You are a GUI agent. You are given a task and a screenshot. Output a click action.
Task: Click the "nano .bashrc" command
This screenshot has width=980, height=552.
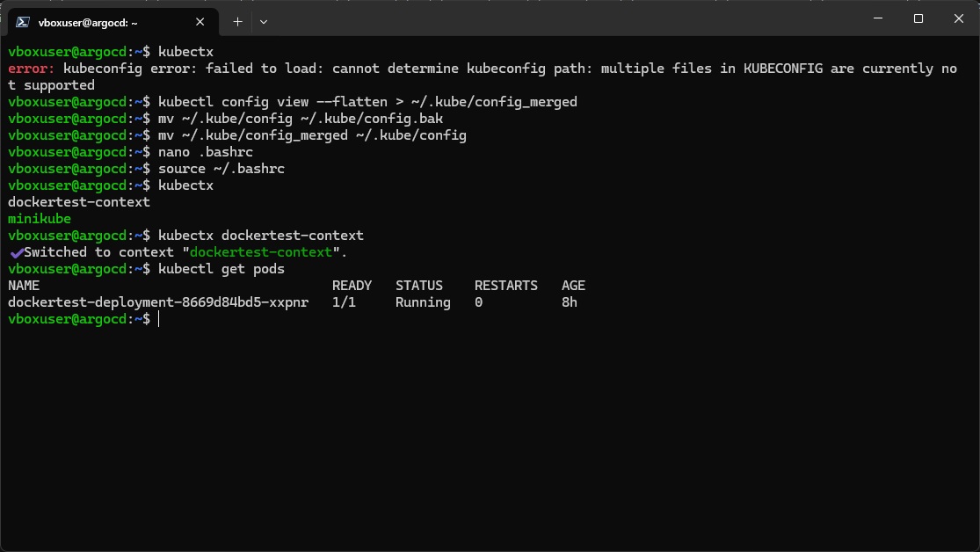pyautogui.click(x=206, y=152)
